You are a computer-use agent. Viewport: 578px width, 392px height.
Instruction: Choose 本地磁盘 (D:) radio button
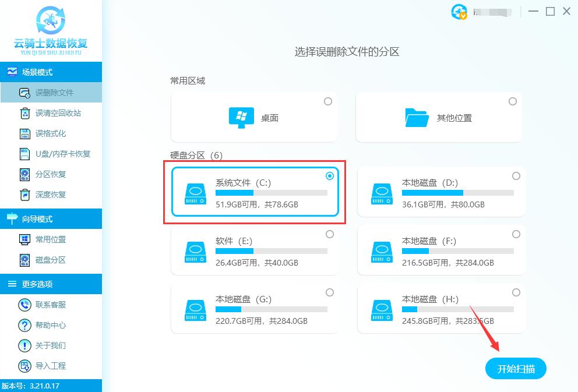point(516,176)
